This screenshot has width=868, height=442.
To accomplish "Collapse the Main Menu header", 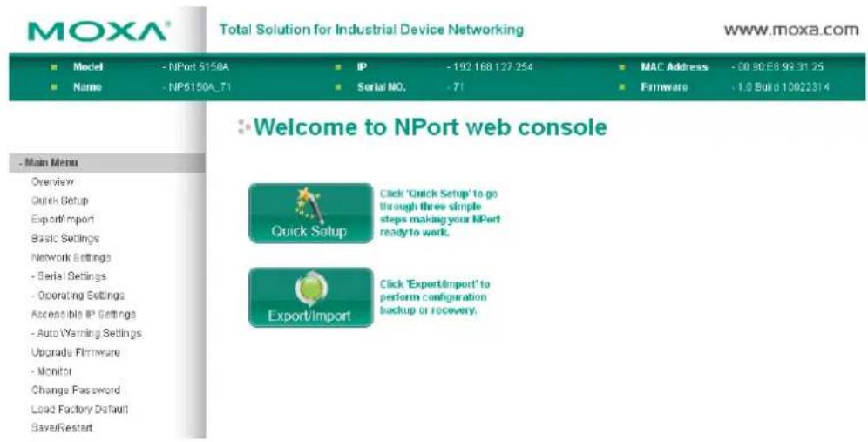I will point(107,163).
